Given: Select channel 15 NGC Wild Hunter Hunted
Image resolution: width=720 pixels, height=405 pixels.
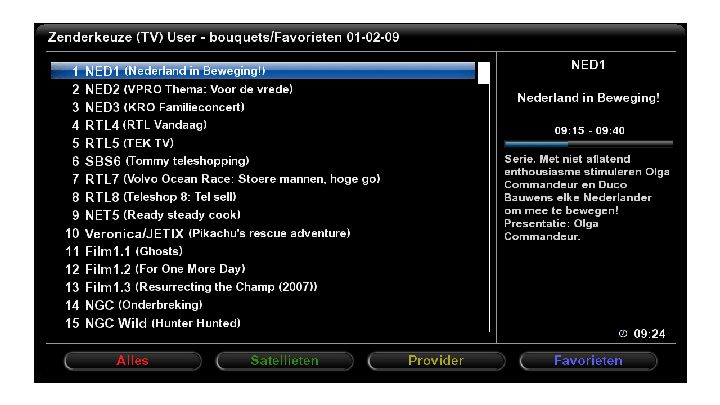Looking at the screenshot, I should (x=263, y=323).
